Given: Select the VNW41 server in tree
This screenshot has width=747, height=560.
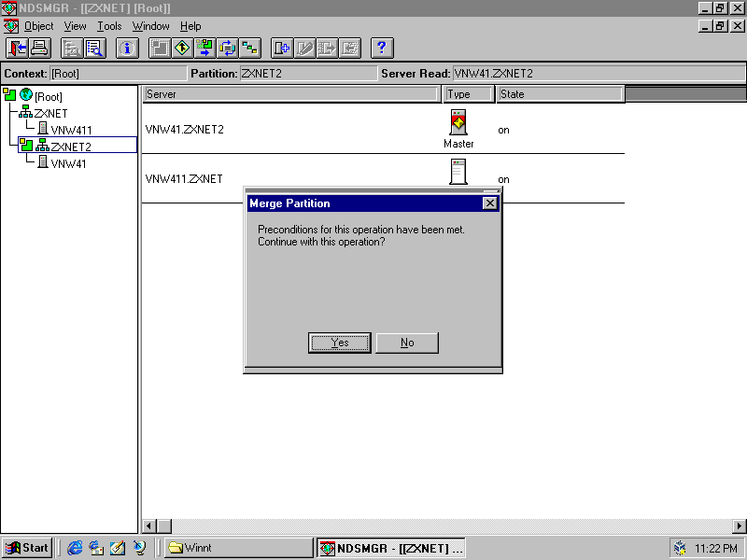Looking at the screenshot, I should 68,164.
